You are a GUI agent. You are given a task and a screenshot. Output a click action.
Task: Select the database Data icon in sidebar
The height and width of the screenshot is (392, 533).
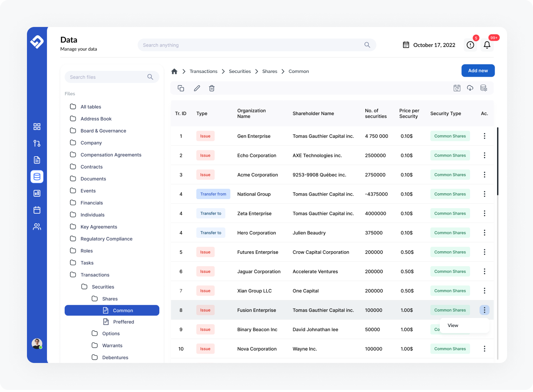(37, 177)
